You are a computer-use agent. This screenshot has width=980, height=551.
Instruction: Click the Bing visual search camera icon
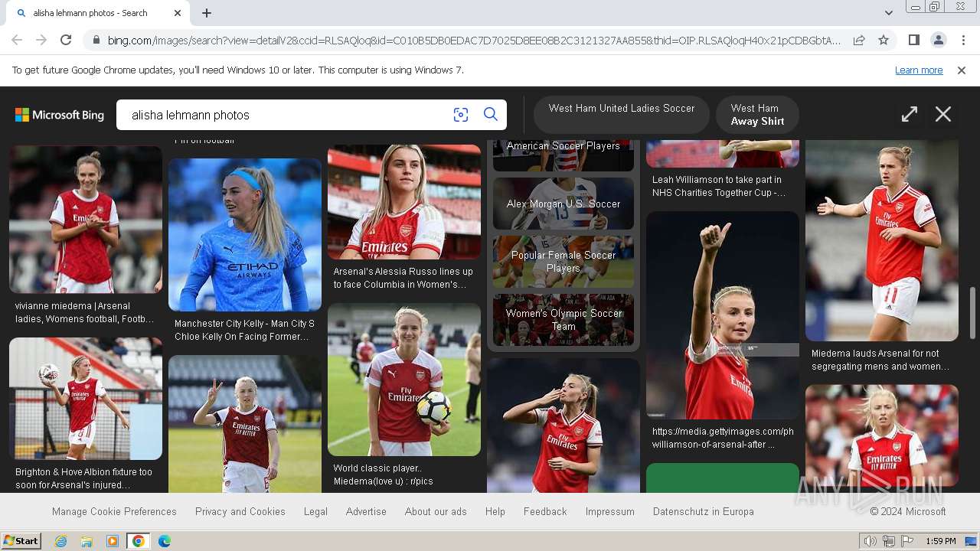(x=460, y=115)
